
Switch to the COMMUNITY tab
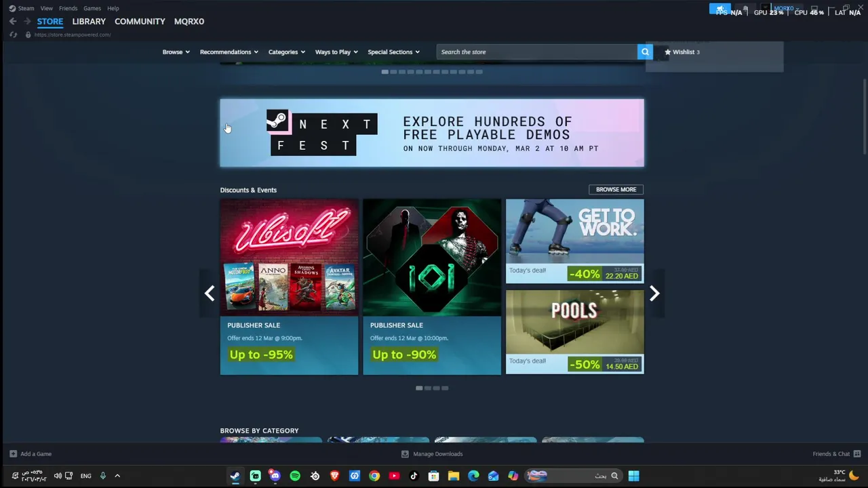140,21
